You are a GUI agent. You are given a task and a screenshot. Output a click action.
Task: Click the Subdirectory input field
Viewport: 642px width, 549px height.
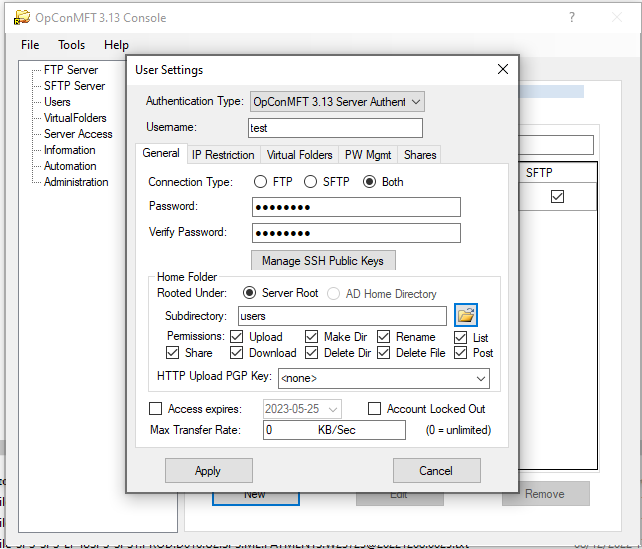[x=342, y=316]
